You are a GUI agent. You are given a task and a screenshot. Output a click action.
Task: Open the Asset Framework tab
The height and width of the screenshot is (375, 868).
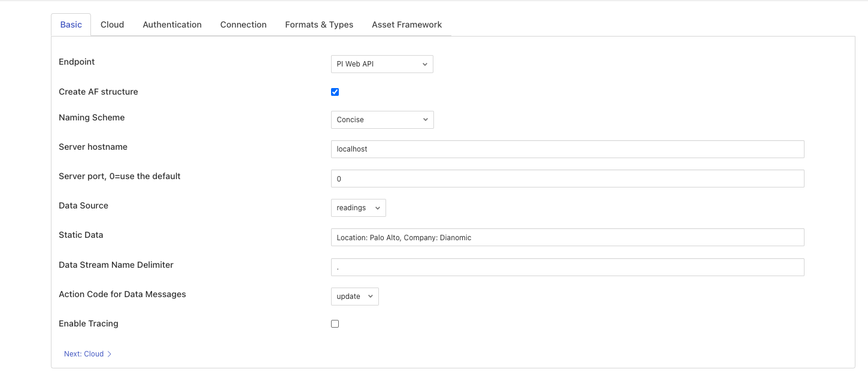click(406, 25)
